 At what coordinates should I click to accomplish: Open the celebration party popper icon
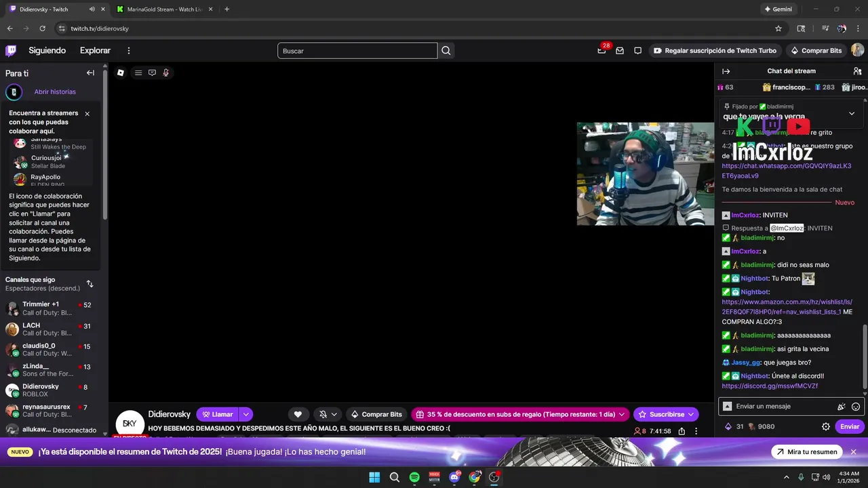pos(841,407)
